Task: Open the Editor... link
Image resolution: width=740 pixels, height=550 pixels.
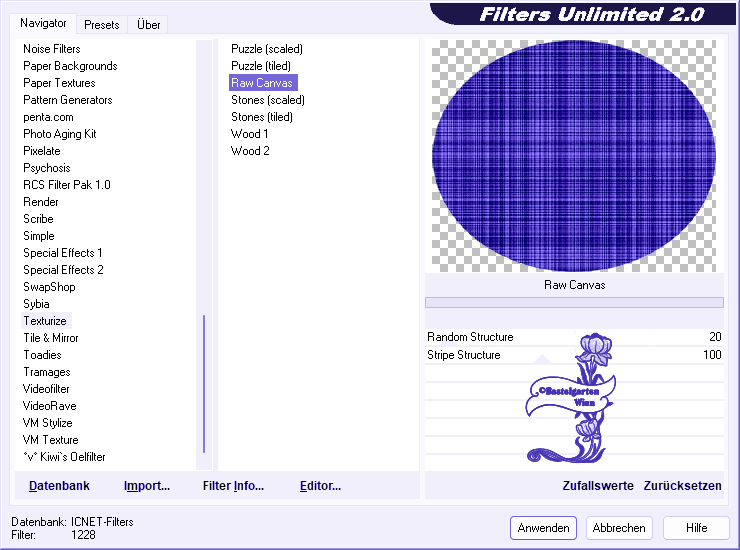Action: point(320,486)
